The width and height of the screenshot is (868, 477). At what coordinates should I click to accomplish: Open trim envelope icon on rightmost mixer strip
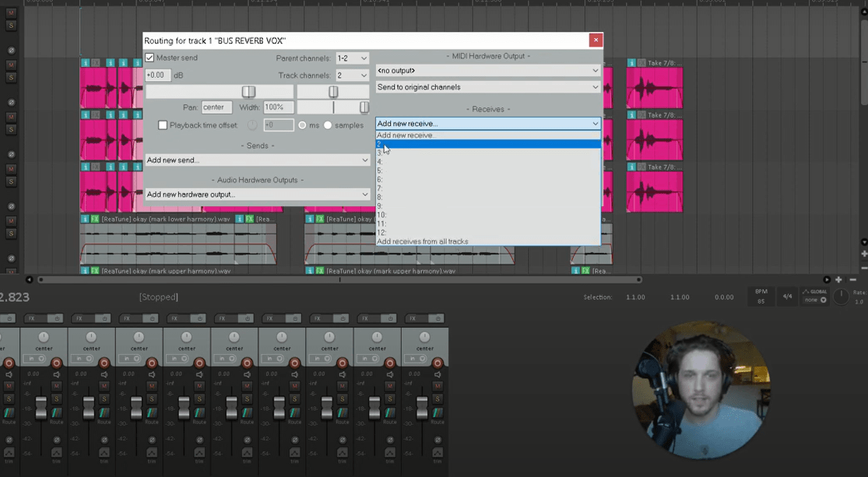point(438,453)
